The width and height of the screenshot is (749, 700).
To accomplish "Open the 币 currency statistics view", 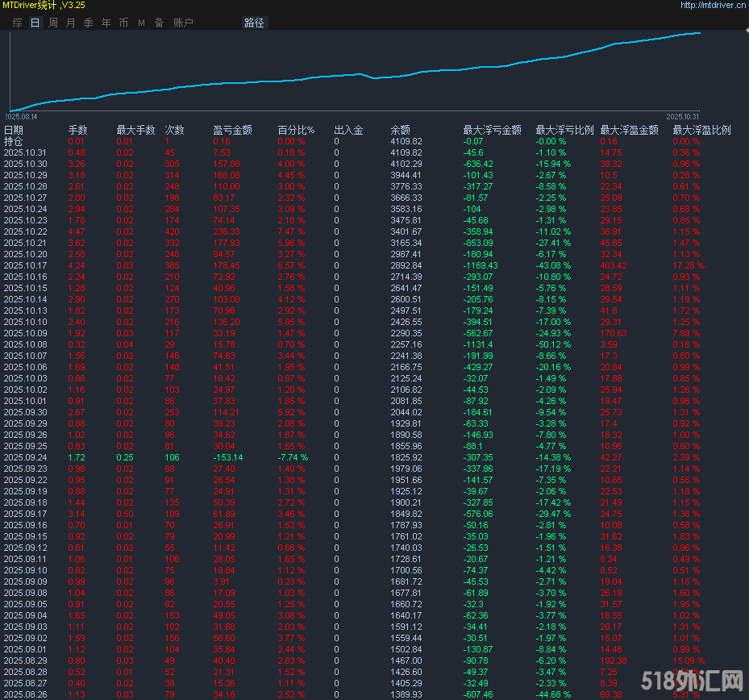I will [123, 23].
